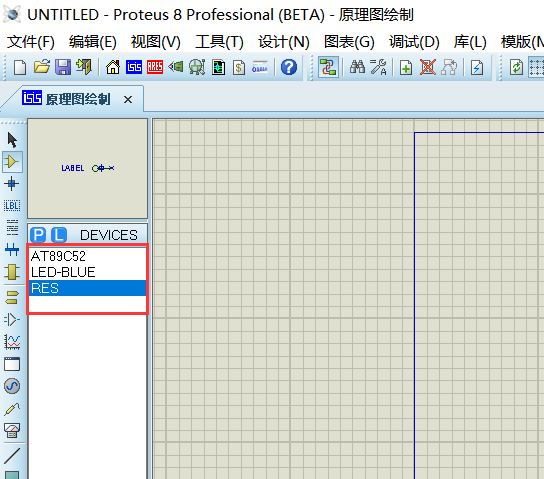Open the 视图(V) menu

coord(156,42)
